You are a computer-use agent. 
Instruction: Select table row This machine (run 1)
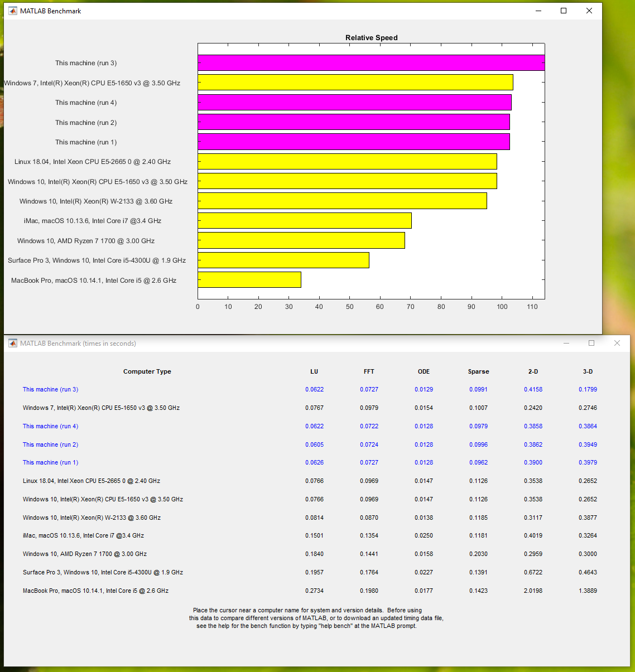tap(310, 462)
